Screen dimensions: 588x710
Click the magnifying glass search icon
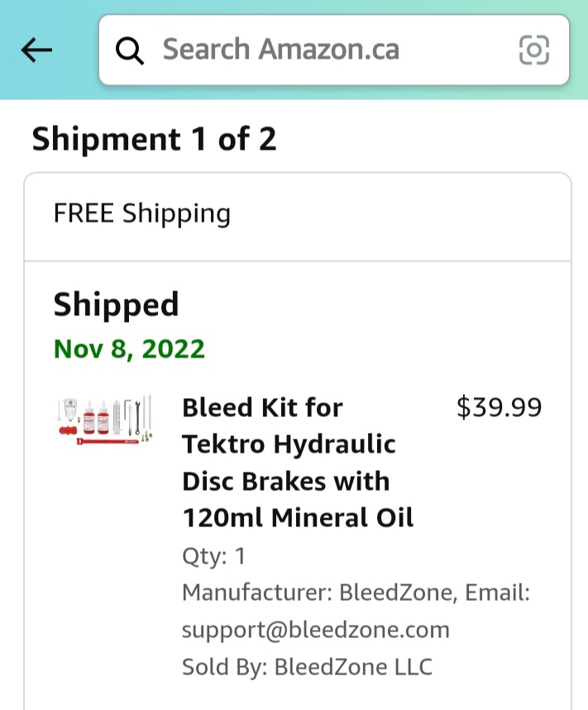click(x=131, y=50)
